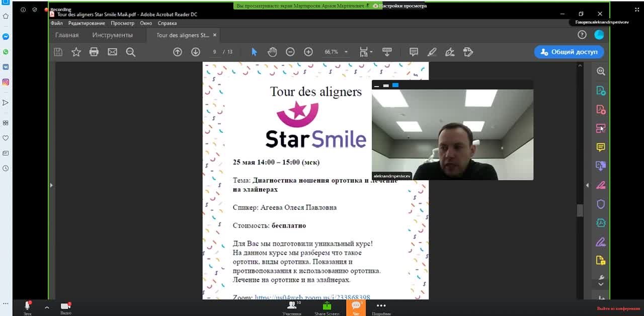Open the Просмотр menu

[123, 23]
